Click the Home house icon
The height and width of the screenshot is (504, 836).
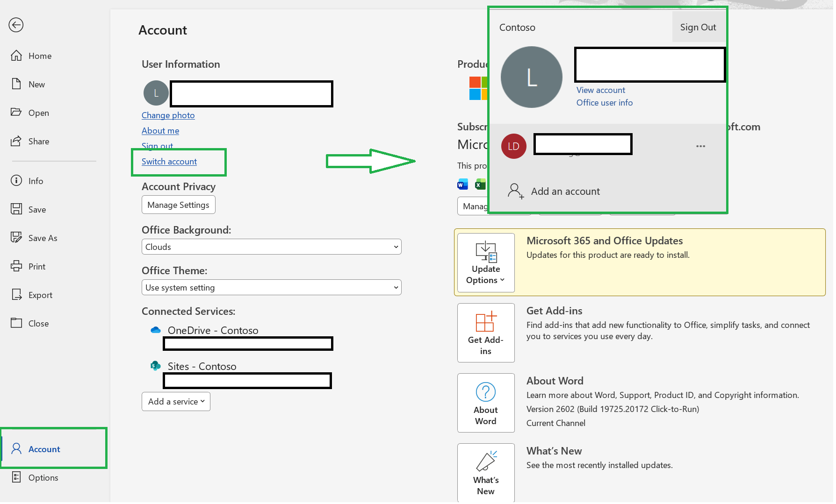pyautogui.click(x=16, y=56)
